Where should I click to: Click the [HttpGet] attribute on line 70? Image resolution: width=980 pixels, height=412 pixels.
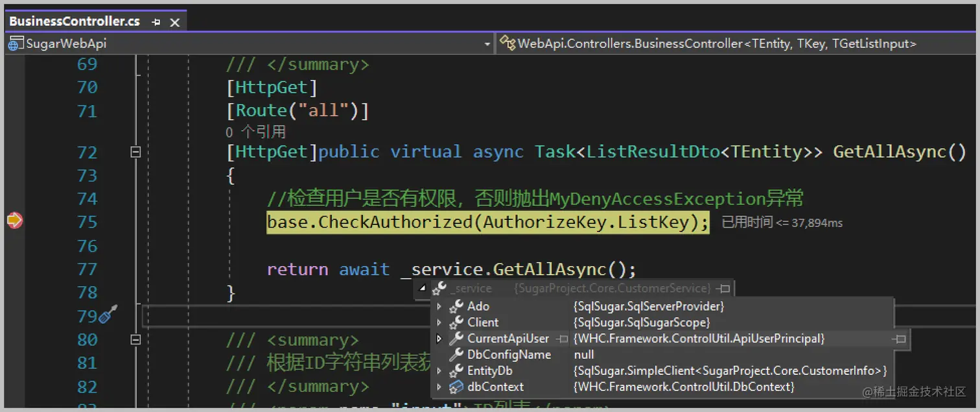point(272,88)
